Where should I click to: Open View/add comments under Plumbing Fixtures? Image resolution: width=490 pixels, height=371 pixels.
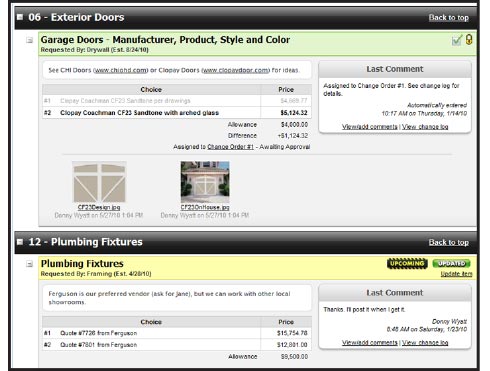coord(370,342)
